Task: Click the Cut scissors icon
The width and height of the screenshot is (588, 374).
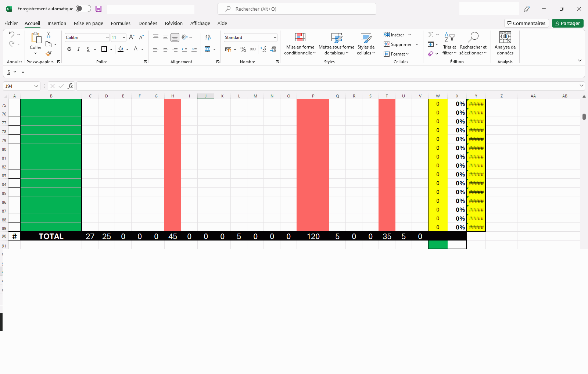Action: [x=49, y=35]
